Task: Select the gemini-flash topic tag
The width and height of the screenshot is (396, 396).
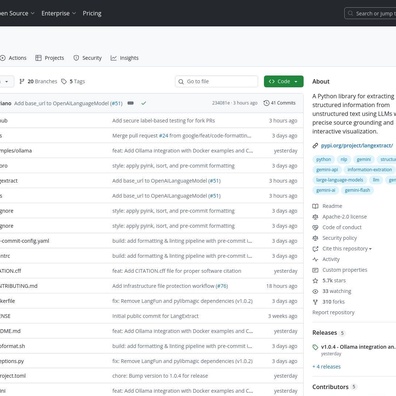Action: tap(357, 190)
